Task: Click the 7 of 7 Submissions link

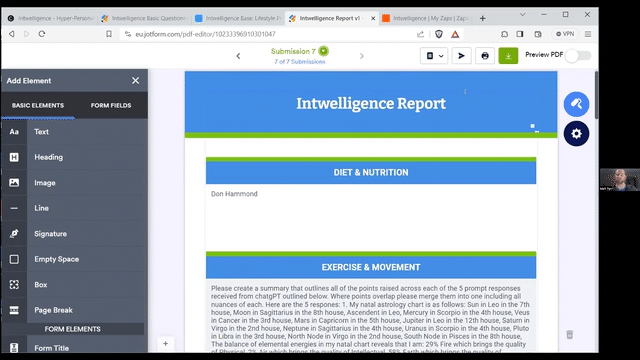Action: 300,62
